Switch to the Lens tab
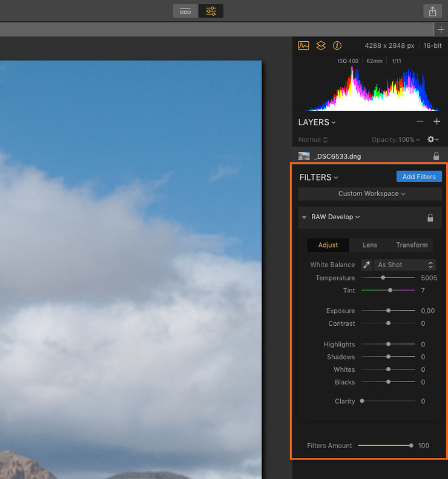Image resolution: width=448 pixels, height=479 pixels. point(370,245)
